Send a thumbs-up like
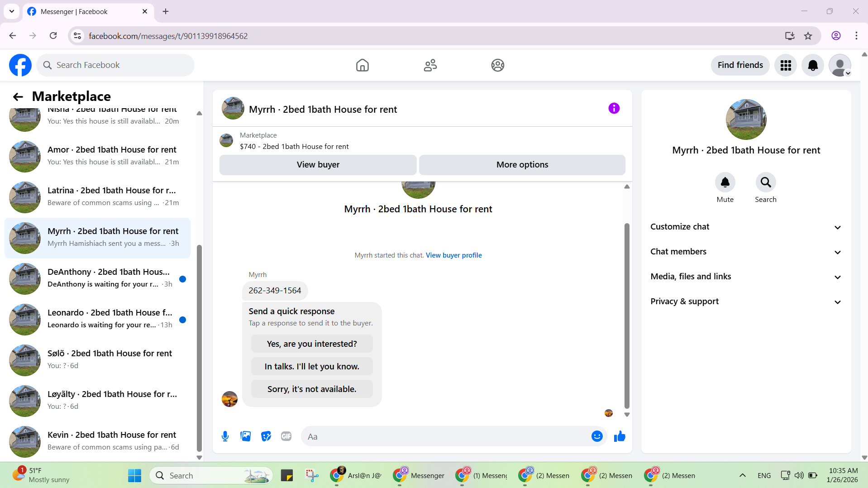This screenshot has width=868, height=488. (620, 436)
